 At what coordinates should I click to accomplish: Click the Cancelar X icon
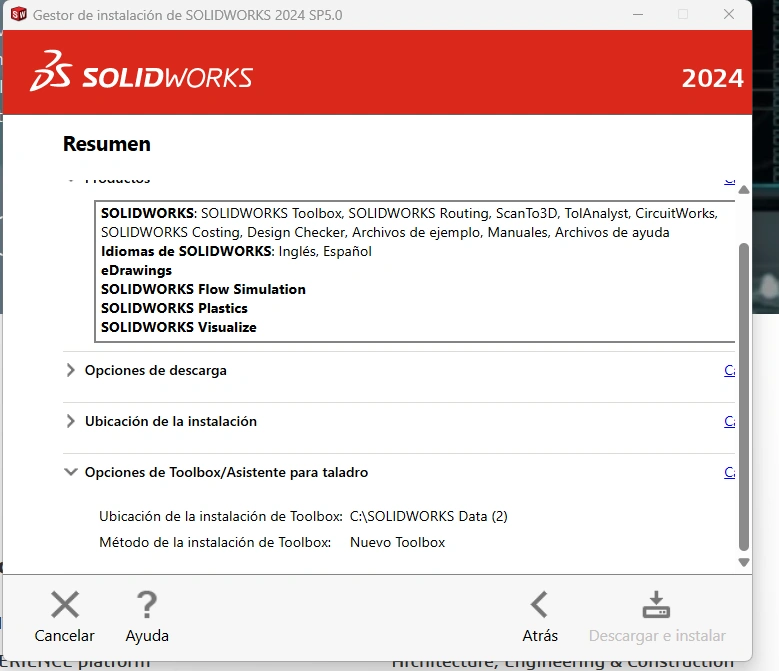pos(65,604)
